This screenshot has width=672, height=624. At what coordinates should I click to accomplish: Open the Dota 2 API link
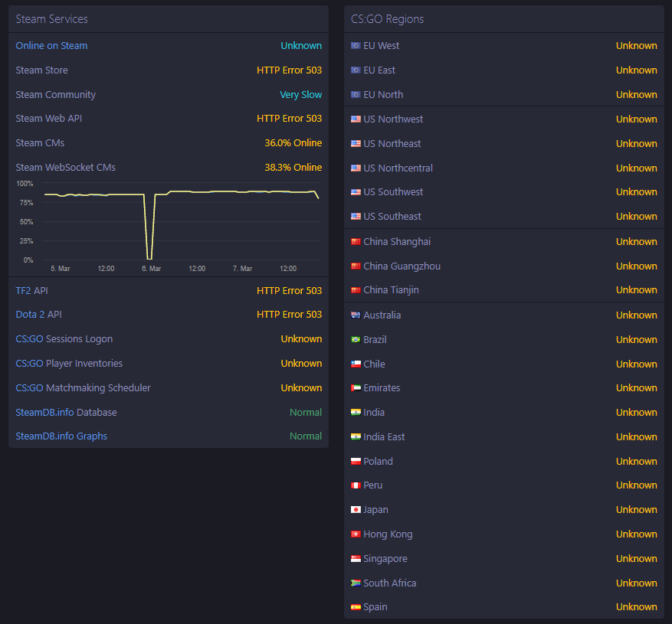tap(38, 315)
